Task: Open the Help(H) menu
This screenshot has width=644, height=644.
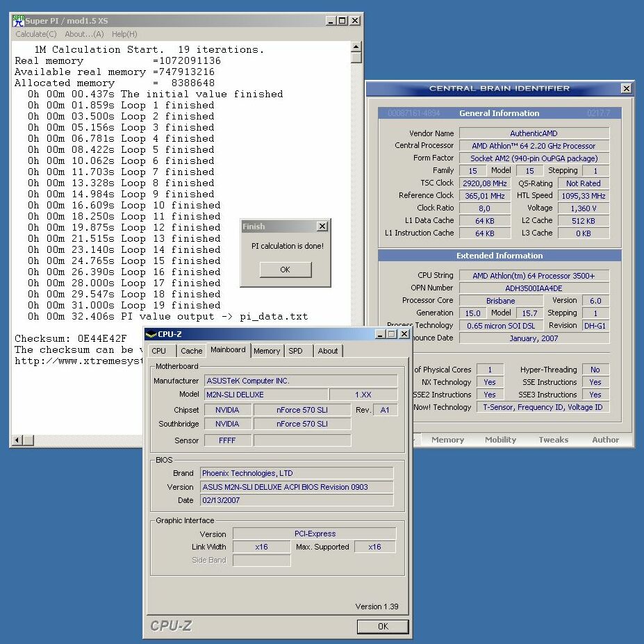Action: [x=124, y=34]
